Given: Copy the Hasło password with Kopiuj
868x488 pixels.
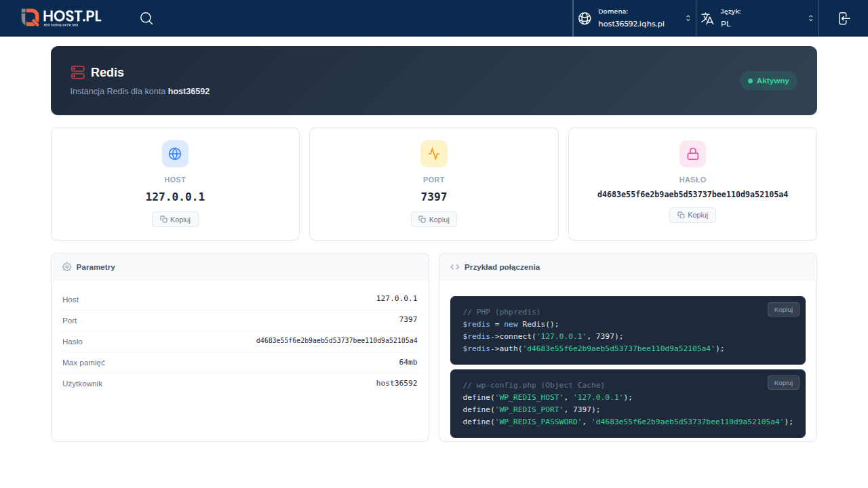Looking at the screenshot, I should click(692, 215).
